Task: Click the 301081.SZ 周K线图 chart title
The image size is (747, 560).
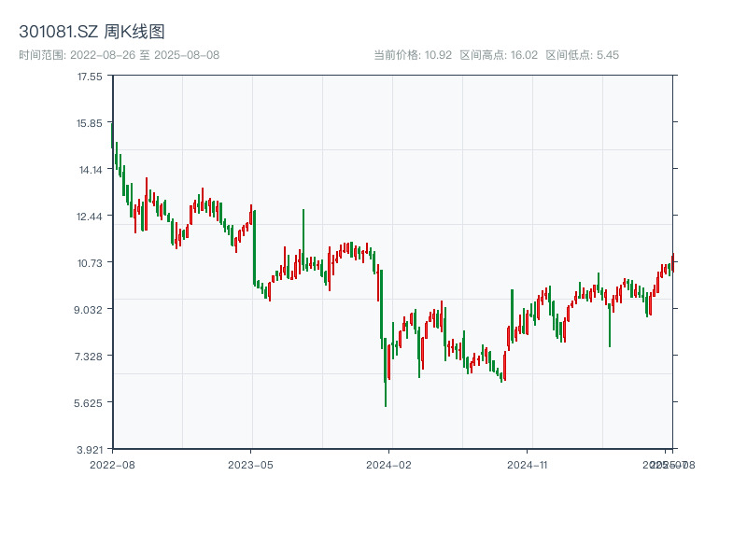Action: point(92,33)
